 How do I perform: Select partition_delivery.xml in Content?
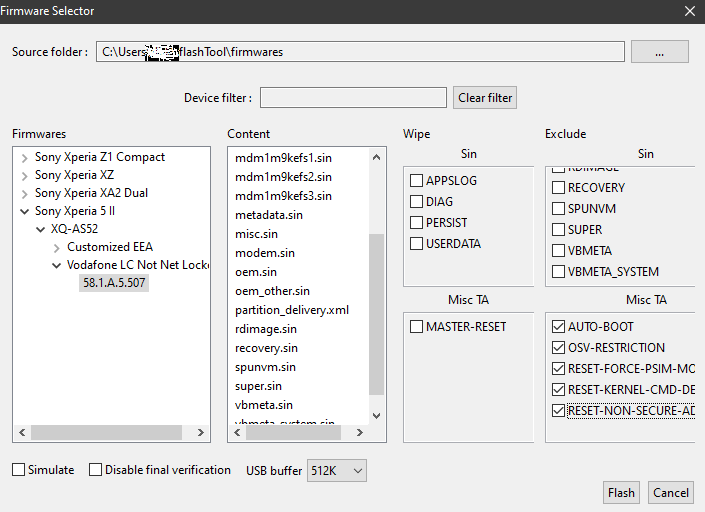tap(292, 310)
